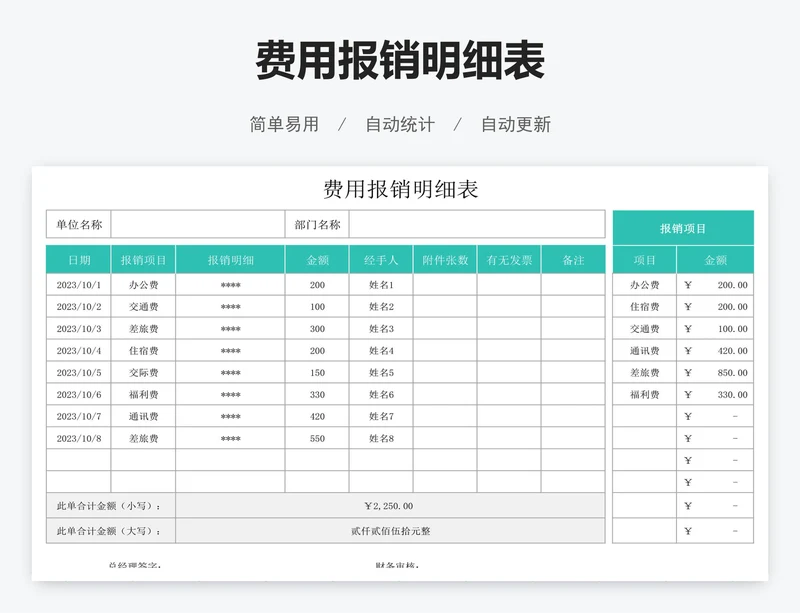Select handler cell 姓名2

tap(381, 307)
